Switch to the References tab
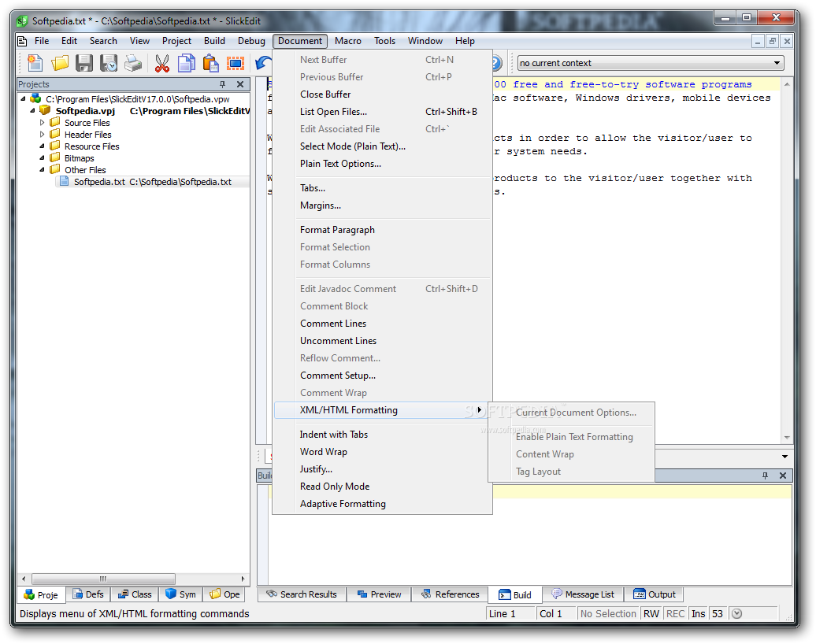The width and height of the screenshot is (816, 644). coord(450,594)
